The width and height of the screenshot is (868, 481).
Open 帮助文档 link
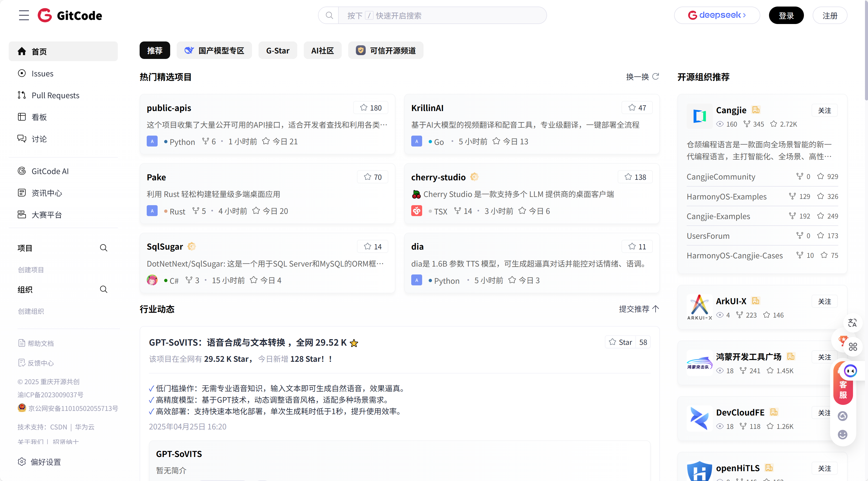36,343
